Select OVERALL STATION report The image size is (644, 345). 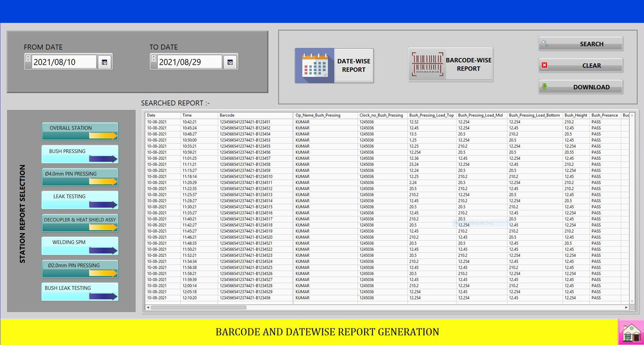coord(80,131)
